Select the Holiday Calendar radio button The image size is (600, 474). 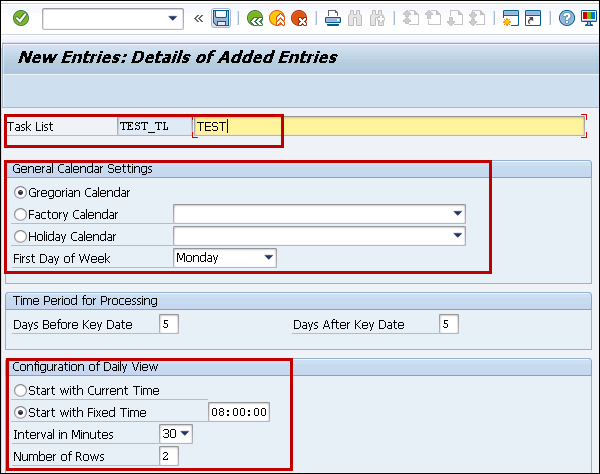coord(20,236)
